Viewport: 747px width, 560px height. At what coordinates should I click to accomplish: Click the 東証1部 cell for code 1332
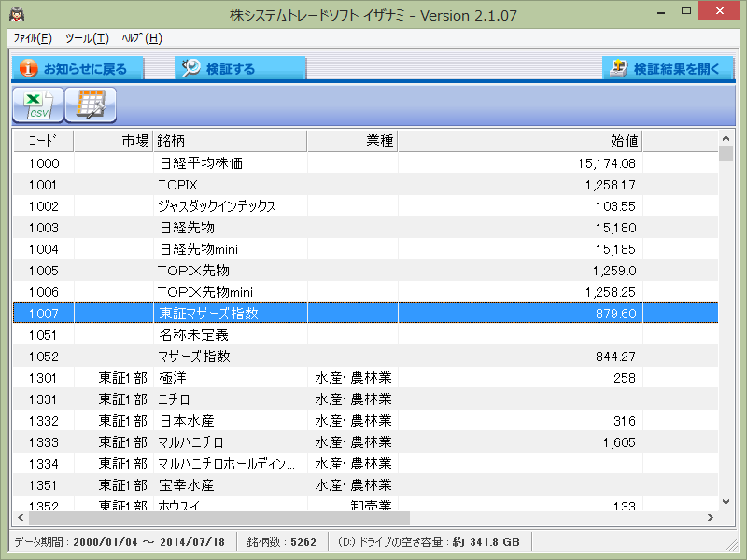pos(113,421)
